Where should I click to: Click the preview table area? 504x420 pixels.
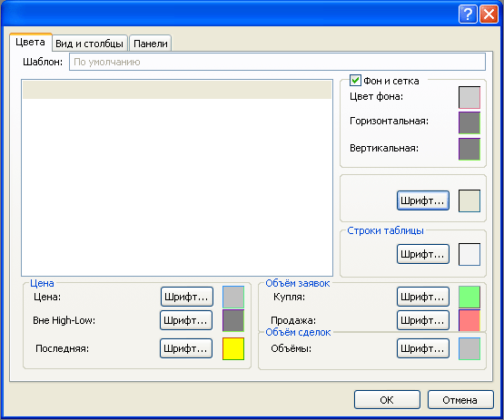click(x=177, y=178)
